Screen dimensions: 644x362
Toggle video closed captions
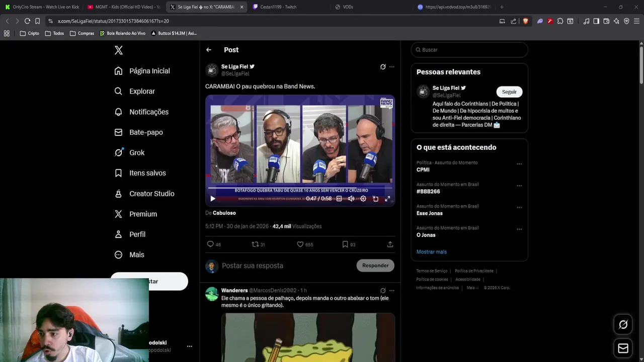pos(339,199)
